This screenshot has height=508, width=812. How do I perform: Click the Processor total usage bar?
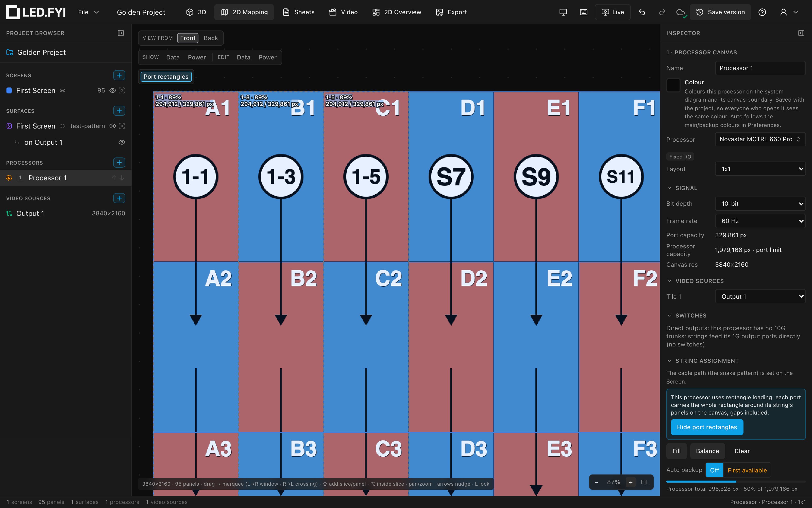736,482
